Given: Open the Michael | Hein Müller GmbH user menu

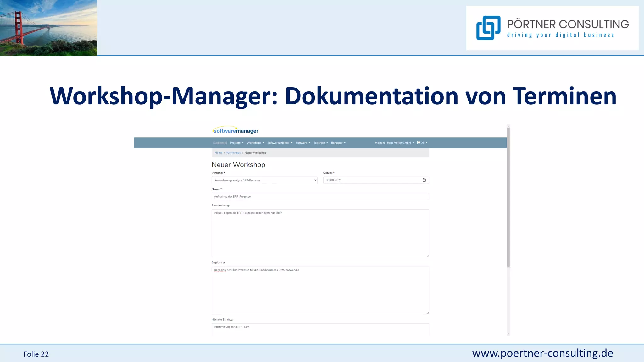Looking at the screenshot, I should [x=394, y=143].
